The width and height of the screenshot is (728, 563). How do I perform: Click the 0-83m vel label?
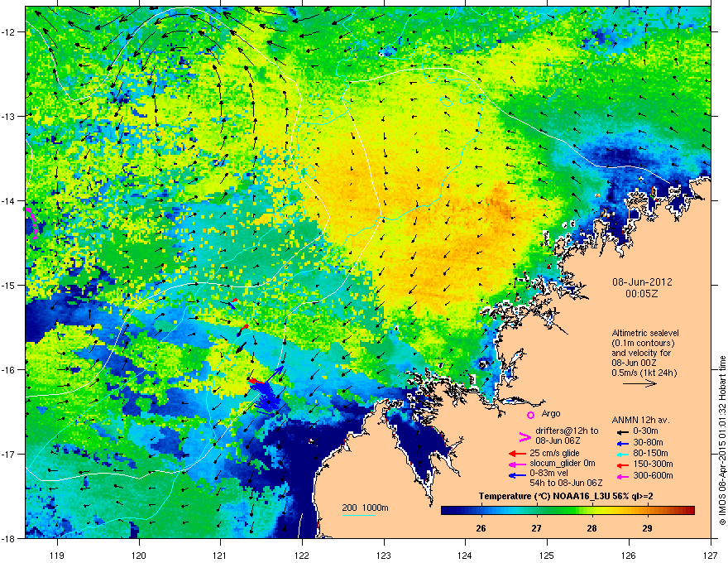click(x=548, y=474)
